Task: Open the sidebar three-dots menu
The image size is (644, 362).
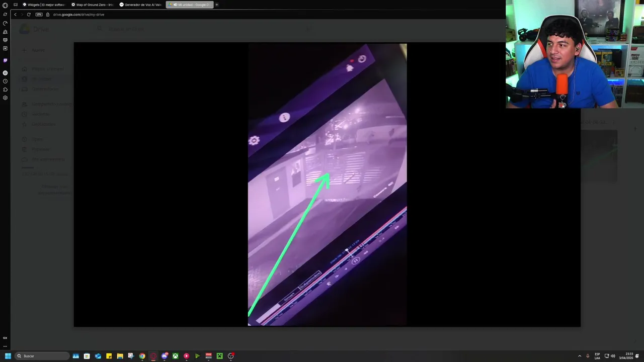Action: pyautogui.click(x=5, y=346)
